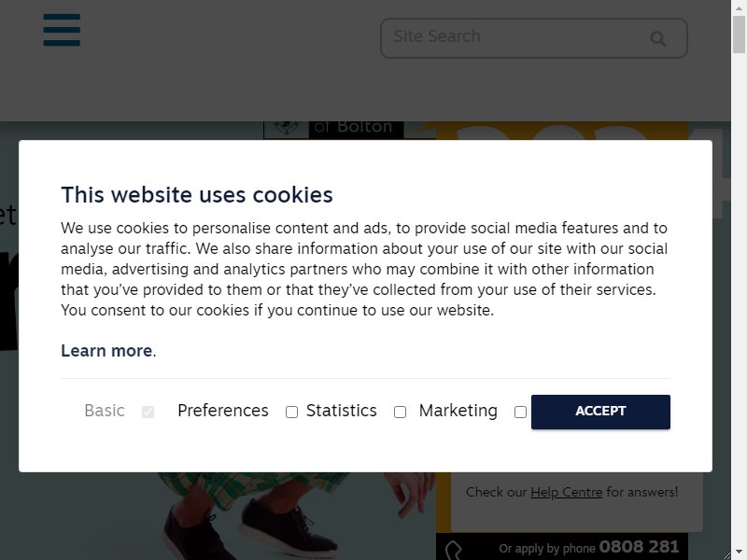Click the shoes hero image
The height and width of the screenshot is (560, 747).
(x=247, y=516)
